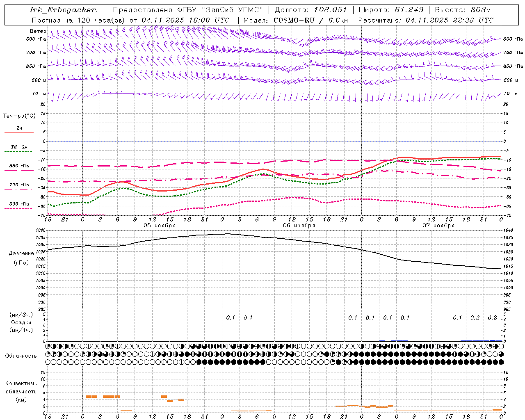Click the 0.3 precipitation value
This screenshot has height=420, width=525.
pos(492,317)
